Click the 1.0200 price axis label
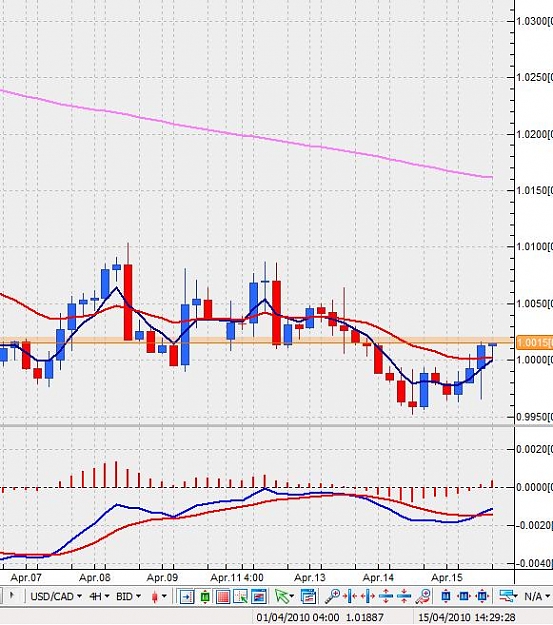This screenshot has height=625, width=553. (534, 134)
